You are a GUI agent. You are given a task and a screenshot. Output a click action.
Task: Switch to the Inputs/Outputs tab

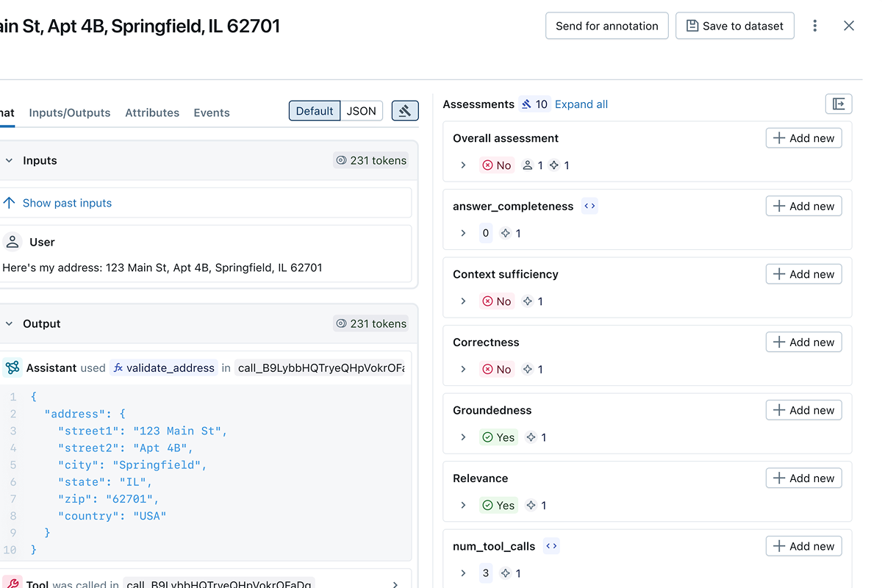[69, 112]
